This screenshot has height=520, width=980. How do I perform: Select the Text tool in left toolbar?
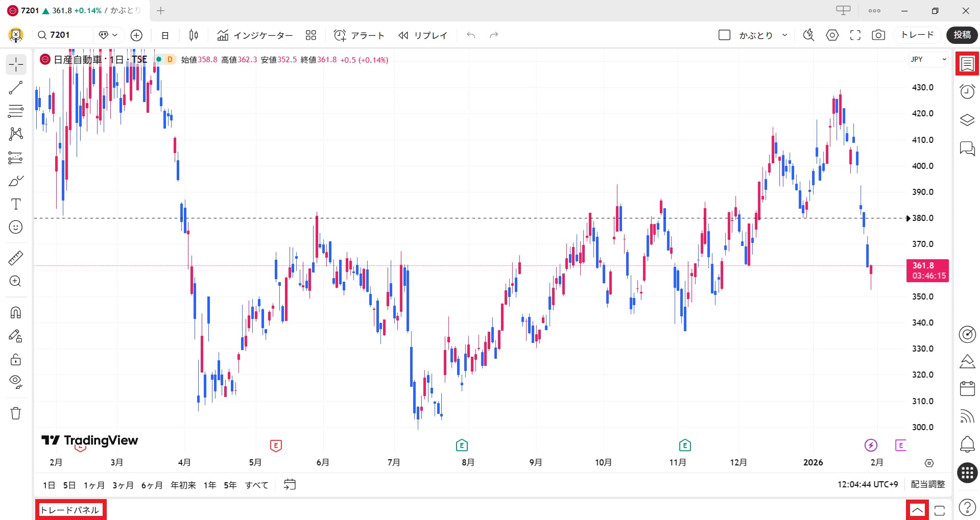(16, 204)
